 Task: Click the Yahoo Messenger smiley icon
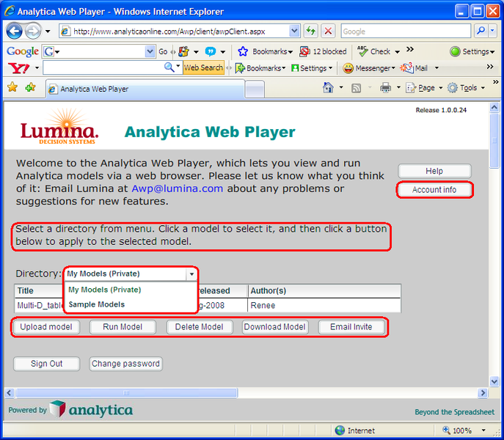[x=348, y=68]
